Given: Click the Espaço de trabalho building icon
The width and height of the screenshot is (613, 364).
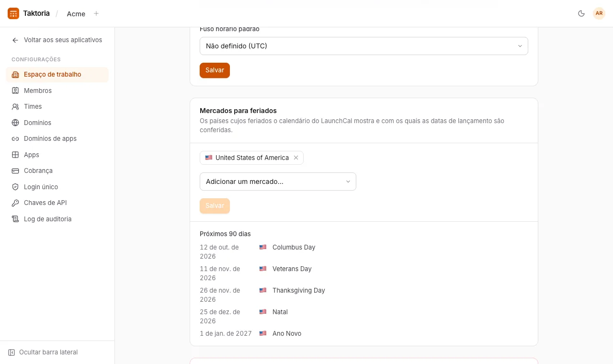Looking at the screenshot, I should tap(15, 75).
